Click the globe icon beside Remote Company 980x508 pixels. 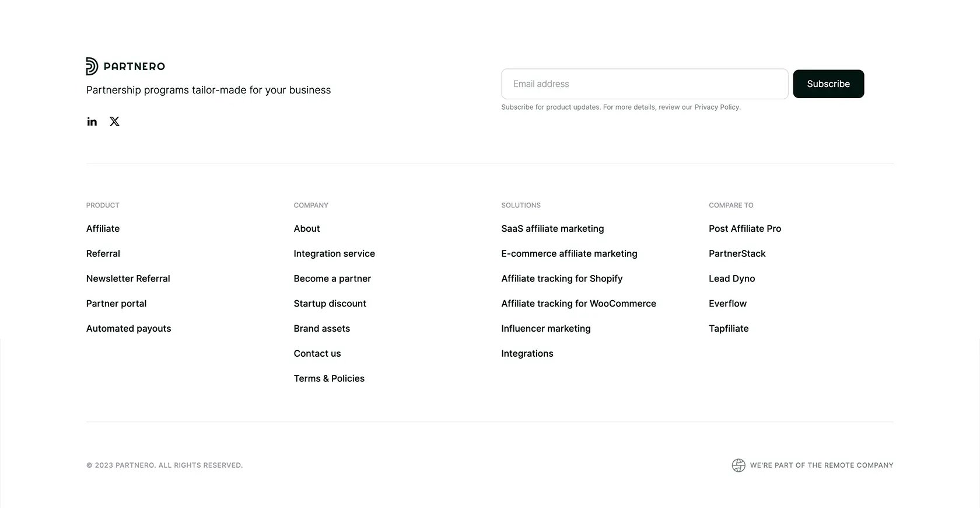pos(738,465)
